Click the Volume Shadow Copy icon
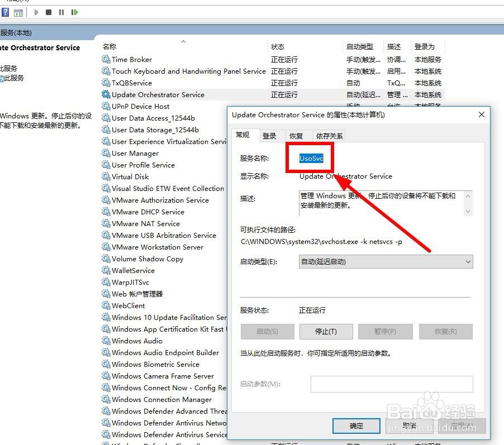 (106, 259)
